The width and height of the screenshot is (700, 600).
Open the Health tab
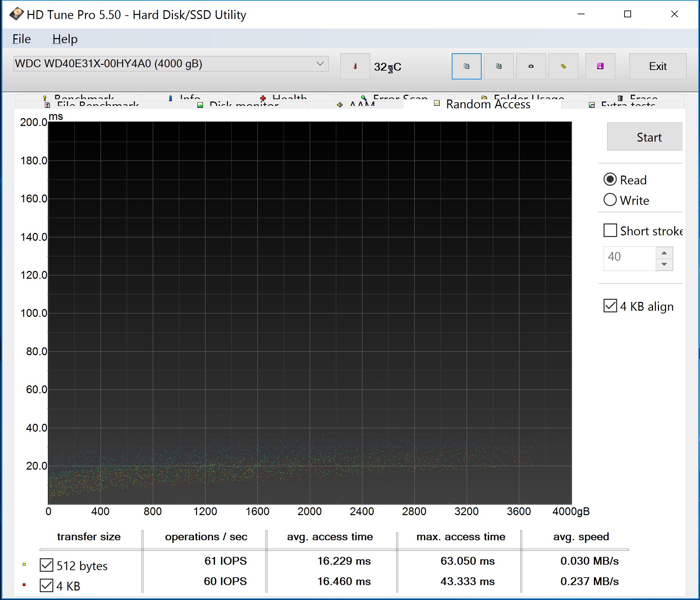(284, 97)
